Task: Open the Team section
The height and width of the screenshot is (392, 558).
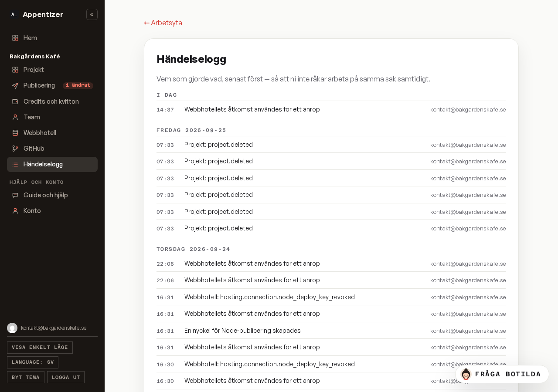Action: 52,117
